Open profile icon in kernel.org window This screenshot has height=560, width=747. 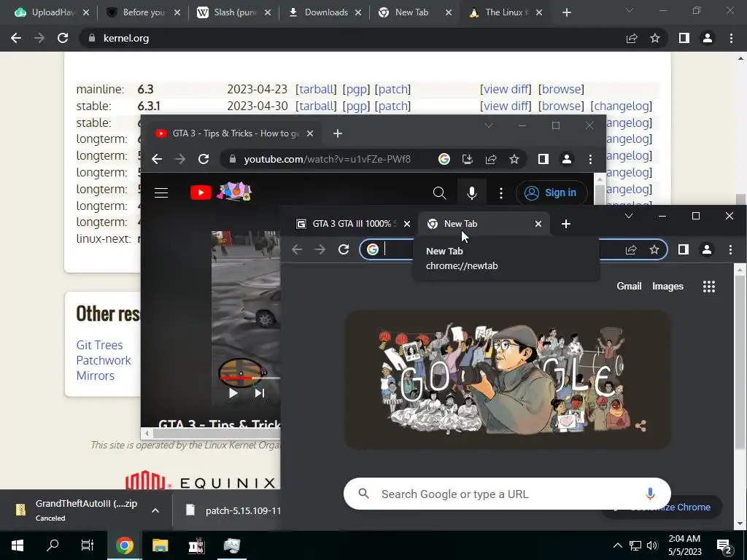point(708,38)
